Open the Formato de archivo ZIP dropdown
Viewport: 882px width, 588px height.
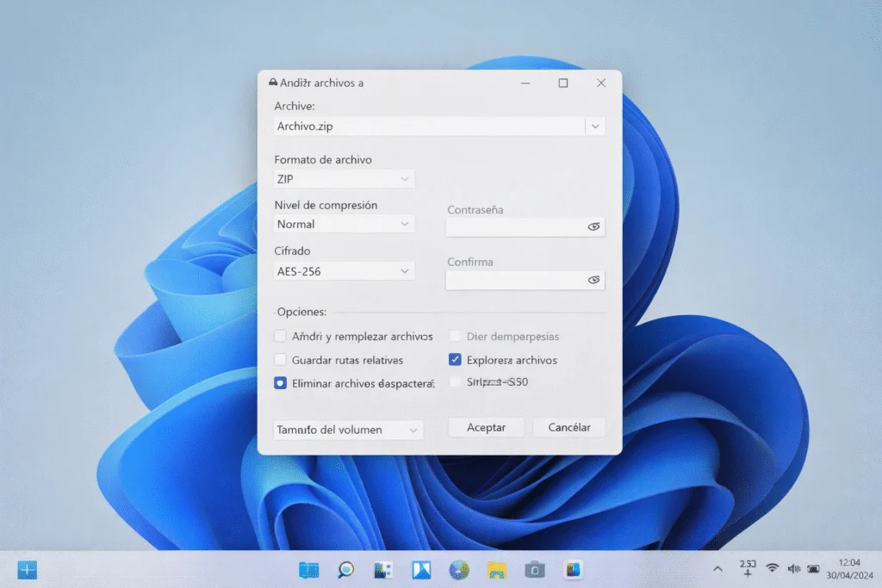coord(344,179)
